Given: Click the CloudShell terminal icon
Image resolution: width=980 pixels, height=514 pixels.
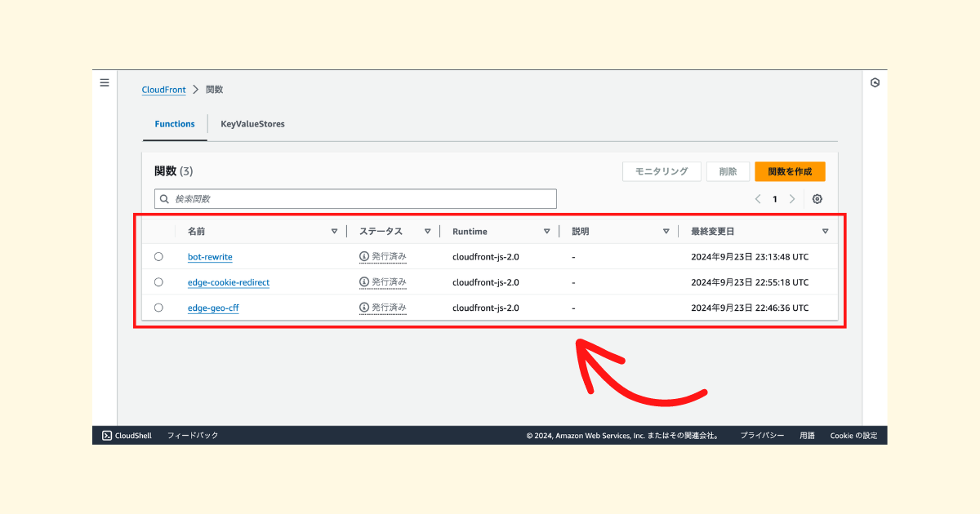Looking at the screenshot, I should pos(107,436).
